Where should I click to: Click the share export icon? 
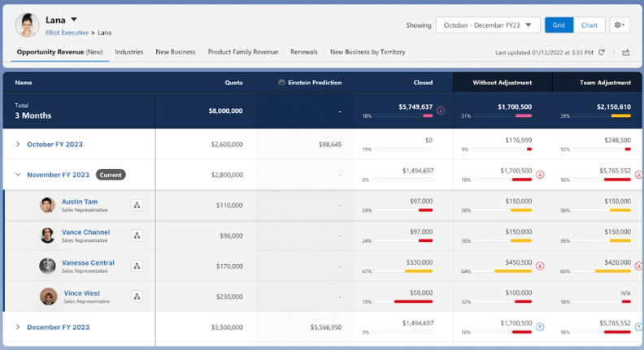pyautogui.click(x=625, y=52)
